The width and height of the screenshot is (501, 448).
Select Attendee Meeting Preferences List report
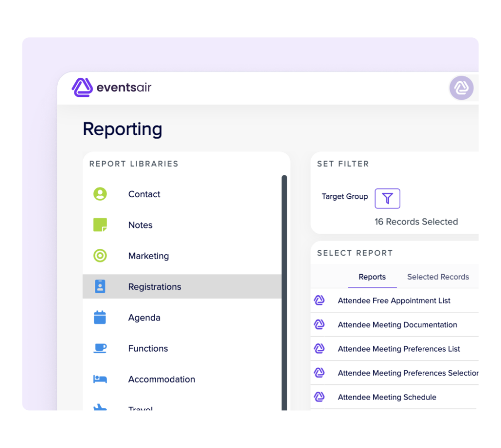(399, 349)
